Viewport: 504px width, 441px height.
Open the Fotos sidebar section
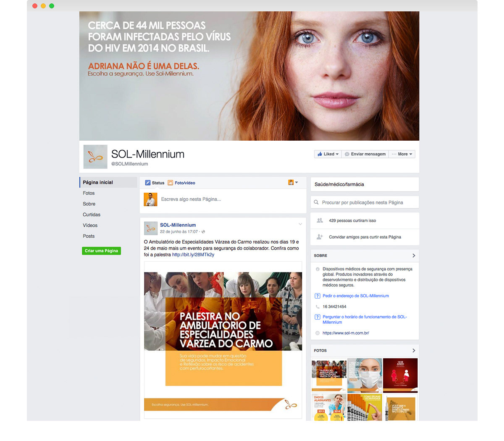(89, 193)
